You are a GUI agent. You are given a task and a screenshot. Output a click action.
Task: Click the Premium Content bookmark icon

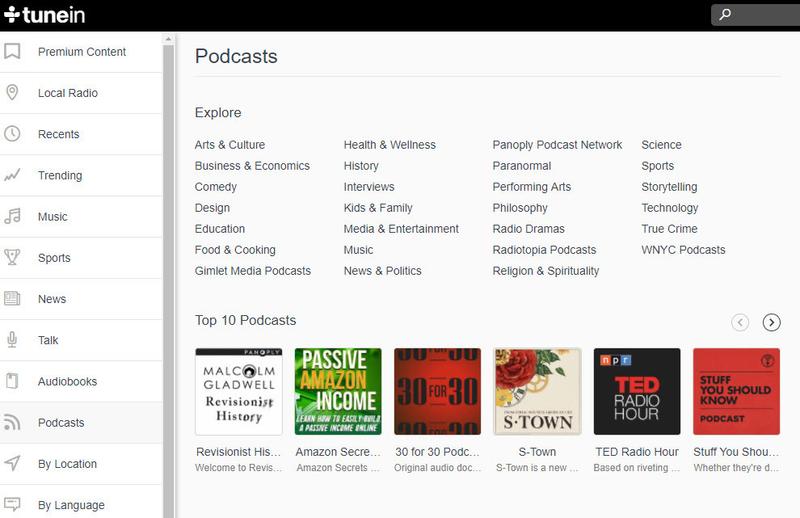coord(12,51)
